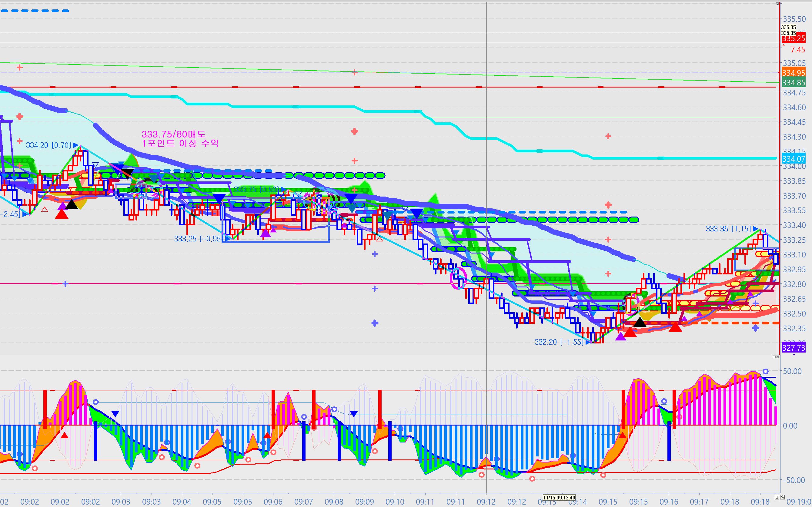Close the oscillator indicator pane
This screenshot has height=507, width=812.
click(777, 357)
